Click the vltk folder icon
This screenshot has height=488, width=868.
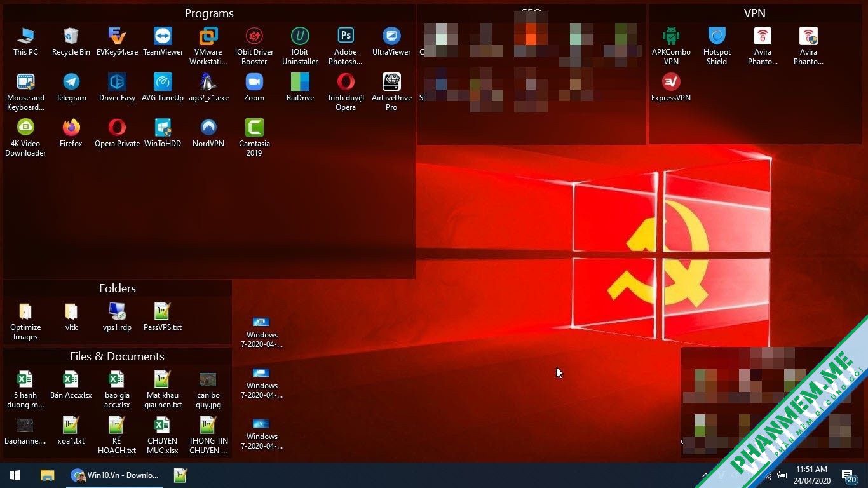point(71,316)
